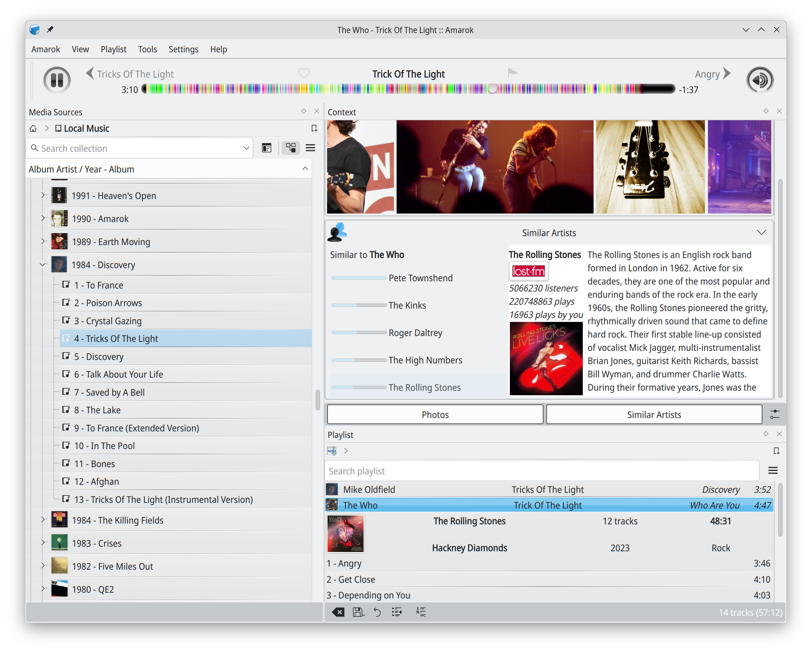
Task: Collapse the 1984 - Discovery album tree
Action: tap(42, 265)
